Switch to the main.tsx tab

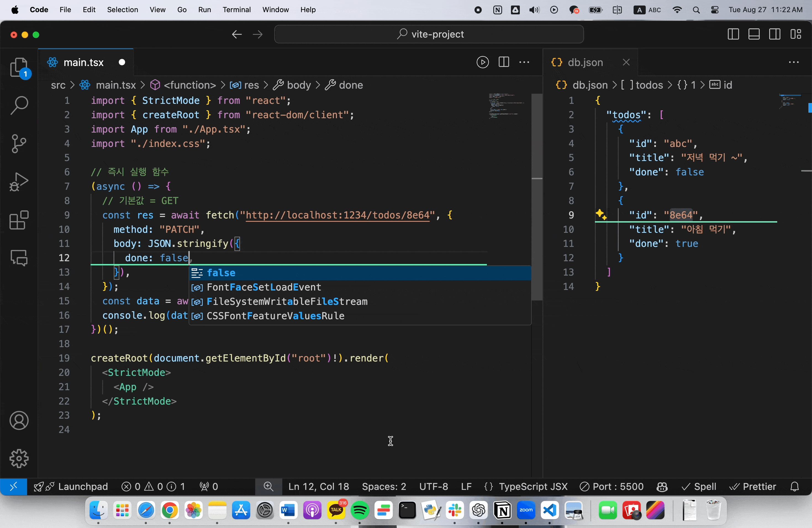click(84, 62)
